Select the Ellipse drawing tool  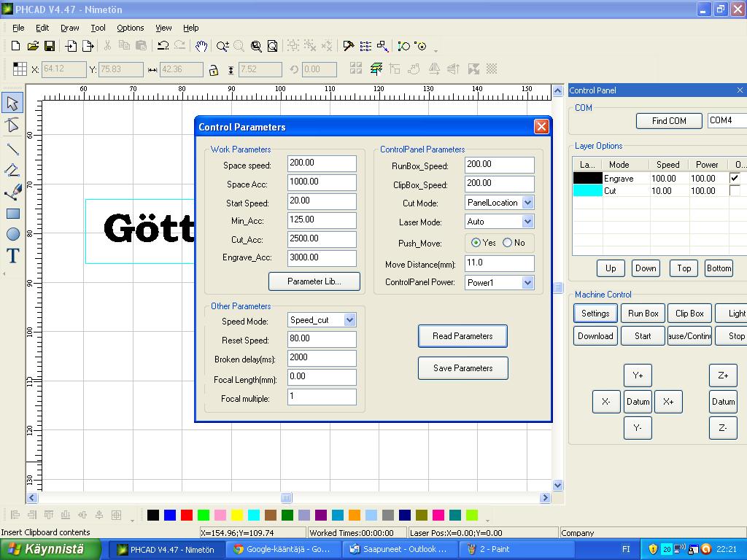(x=12, y=234)
